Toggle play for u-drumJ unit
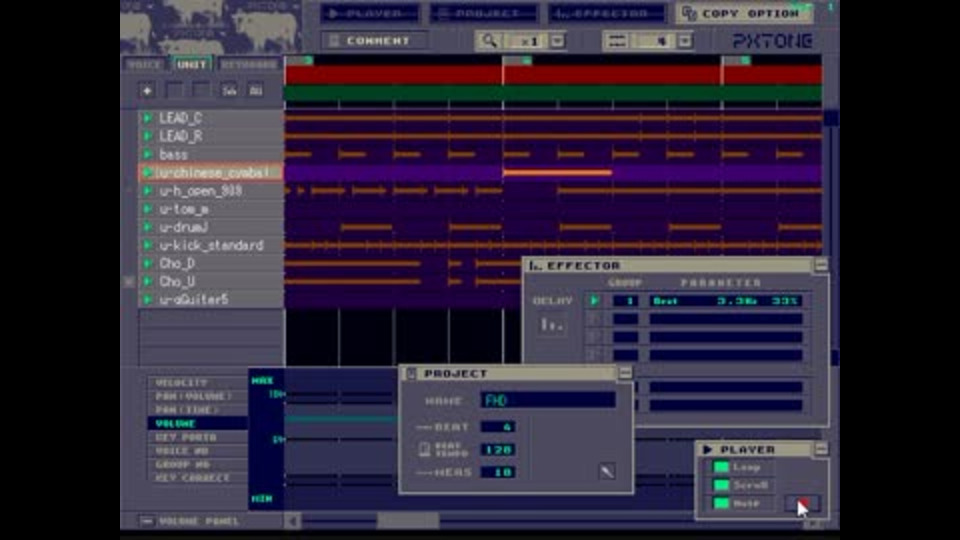This screenshot has height=540, width=960. [x=148, y=227]
